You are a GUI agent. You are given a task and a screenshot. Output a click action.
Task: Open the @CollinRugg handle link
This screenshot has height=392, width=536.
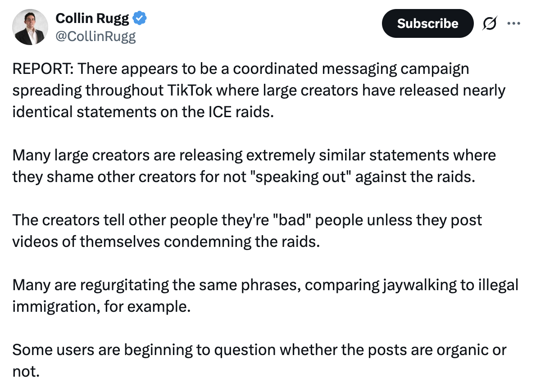95,36
